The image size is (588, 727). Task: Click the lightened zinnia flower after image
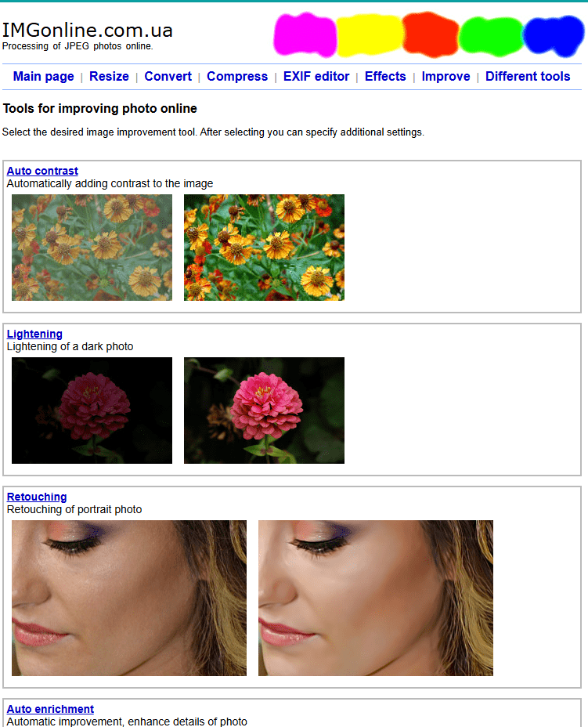264,411
